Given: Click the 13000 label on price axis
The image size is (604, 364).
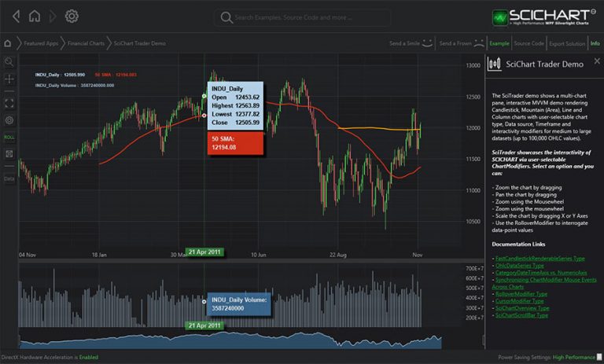Looking at the screenshot, I should click(x=473, y=65).
